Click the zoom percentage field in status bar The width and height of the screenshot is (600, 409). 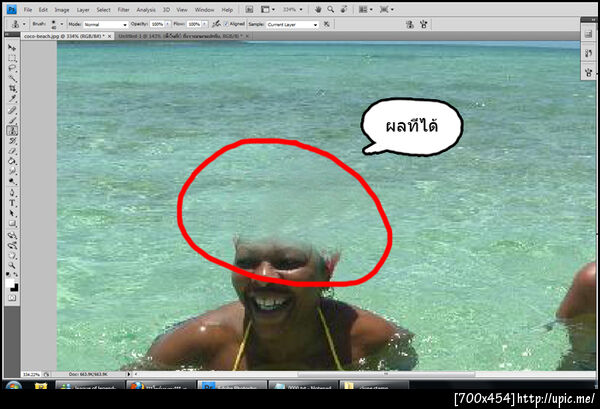tap(31, 374)
